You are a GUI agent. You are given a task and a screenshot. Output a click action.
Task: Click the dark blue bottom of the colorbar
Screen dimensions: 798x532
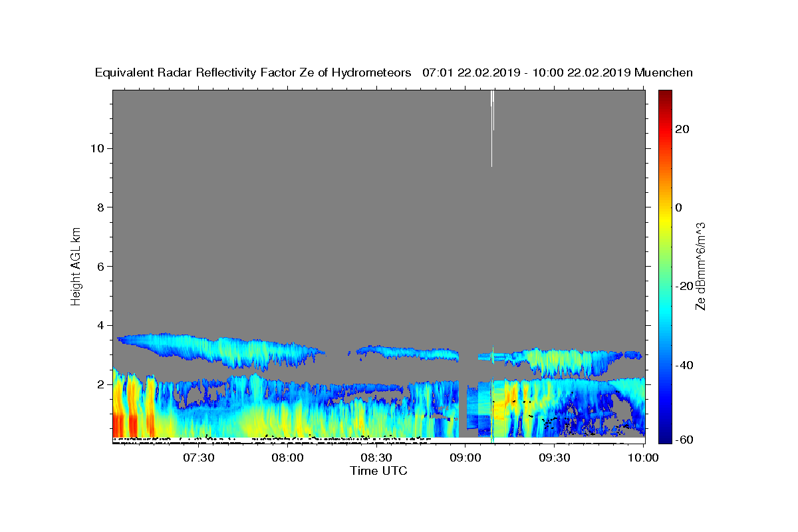(x=664, y=438)
